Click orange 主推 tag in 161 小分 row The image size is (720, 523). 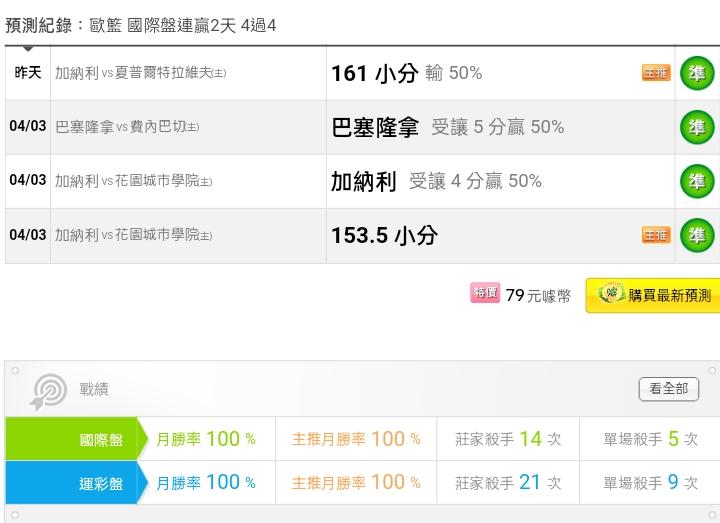point(656,73)
